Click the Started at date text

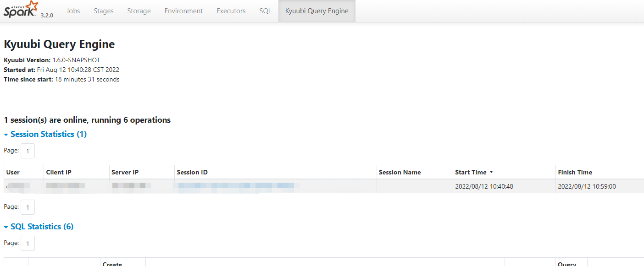tap(78, 70)
